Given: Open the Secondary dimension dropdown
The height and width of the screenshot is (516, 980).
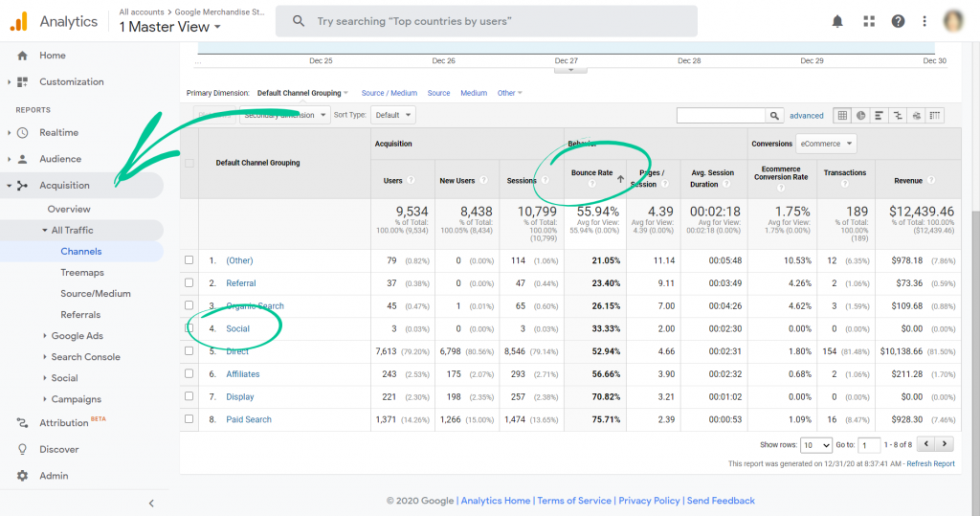Looking at the screenshot, I should [285, 115].
